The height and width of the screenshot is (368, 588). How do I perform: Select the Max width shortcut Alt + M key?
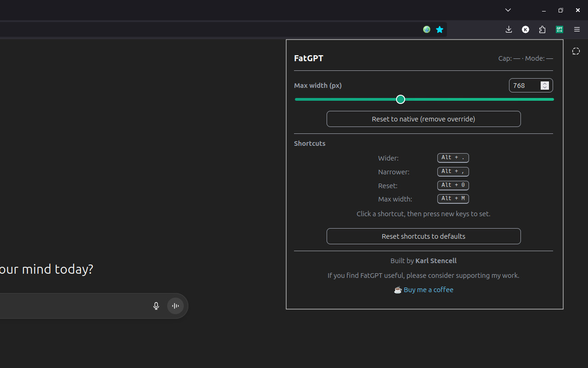coord(453,199)
